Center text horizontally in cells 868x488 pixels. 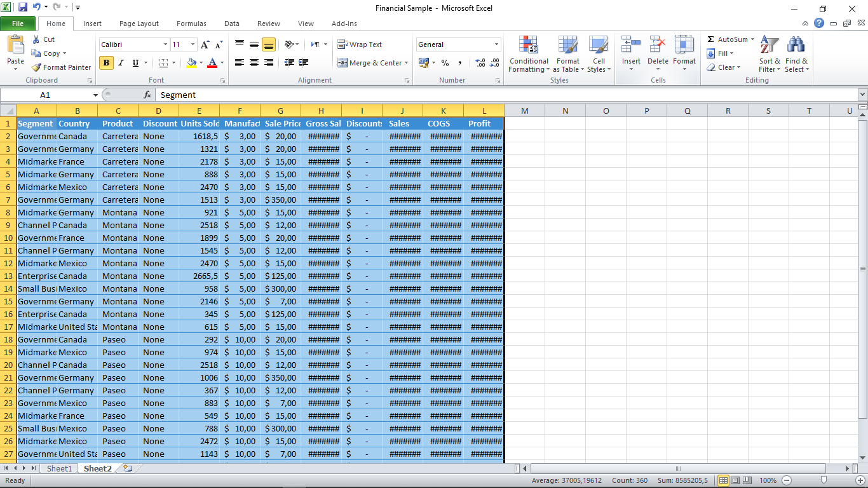(x=254, y=63)
